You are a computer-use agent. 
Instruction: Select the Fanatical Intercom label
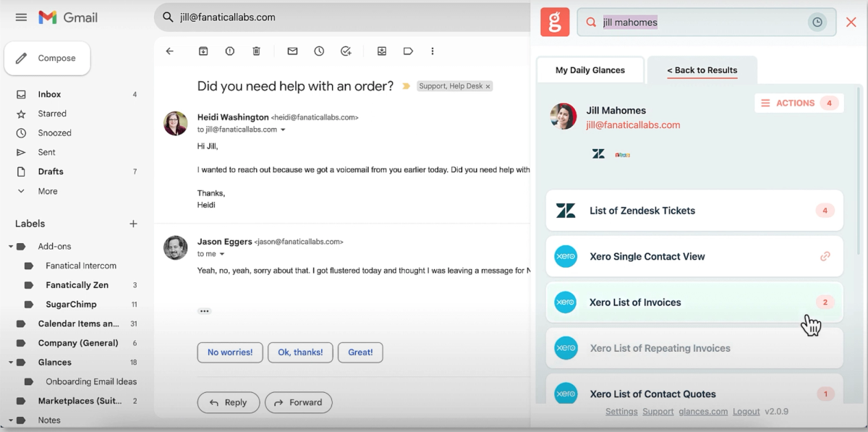(80, 266)
